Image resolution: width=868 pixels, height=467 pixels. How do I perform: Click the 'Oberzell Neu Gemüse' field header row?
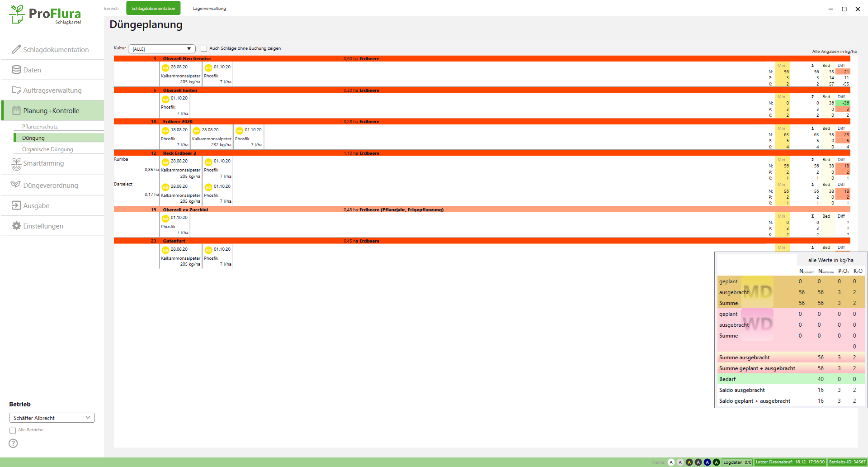point(187,59)
